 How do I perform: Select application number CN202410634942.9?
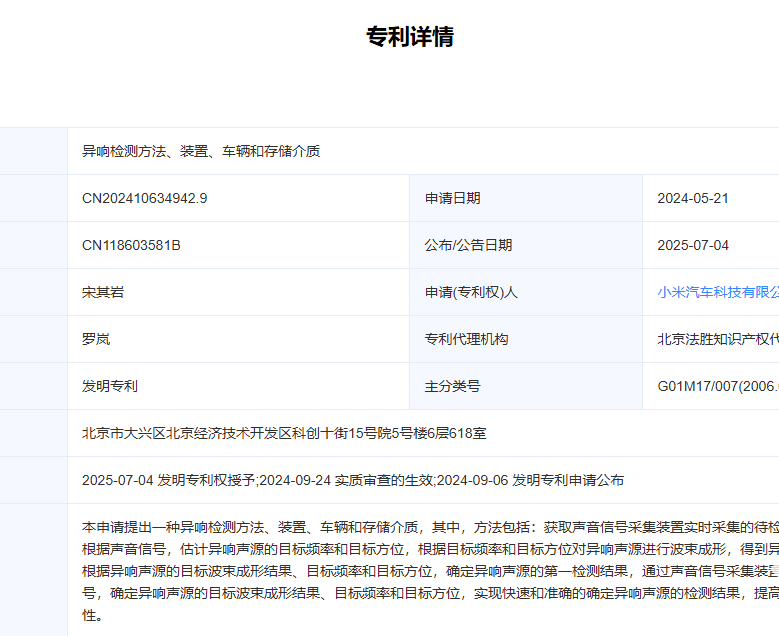click(x=145, y=198)
